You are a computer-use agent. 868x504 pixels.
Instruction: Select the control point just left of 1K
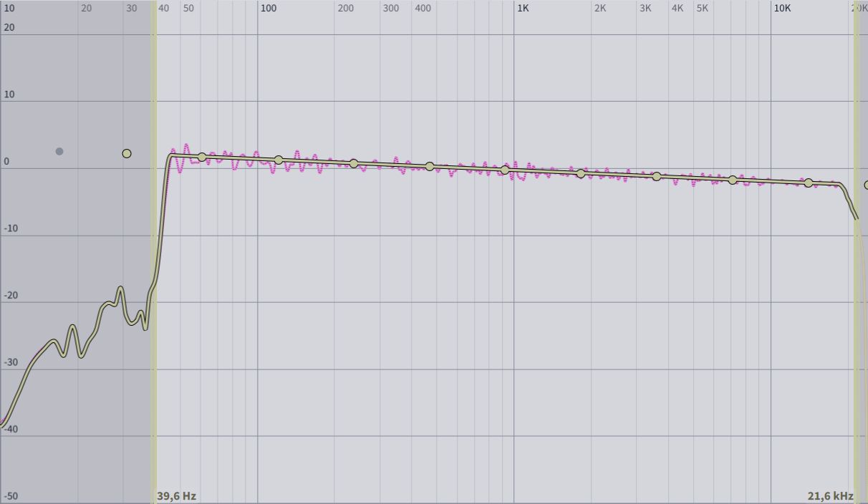tap(505, 170)
